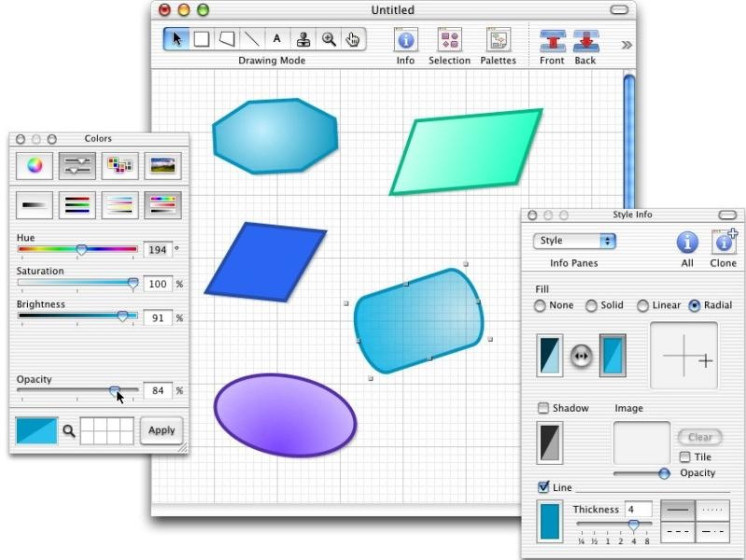Select the Solid fill radio button

tap(591, 306)
